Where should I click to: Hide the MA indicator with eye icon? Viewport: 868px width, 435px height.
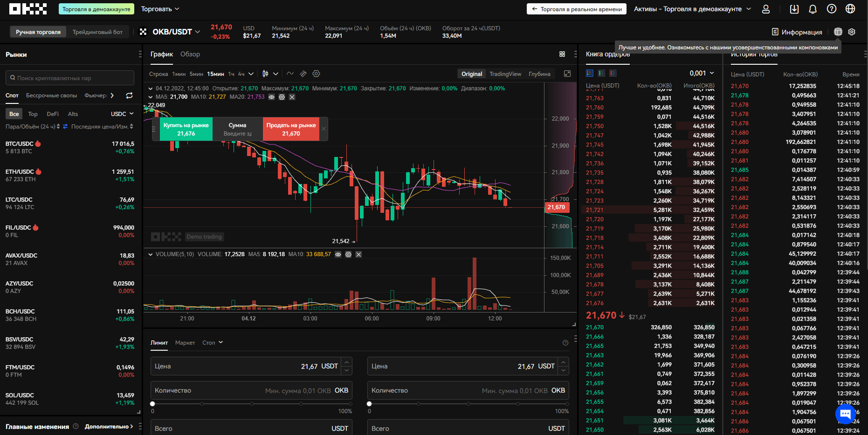click(x=271, y=97)
